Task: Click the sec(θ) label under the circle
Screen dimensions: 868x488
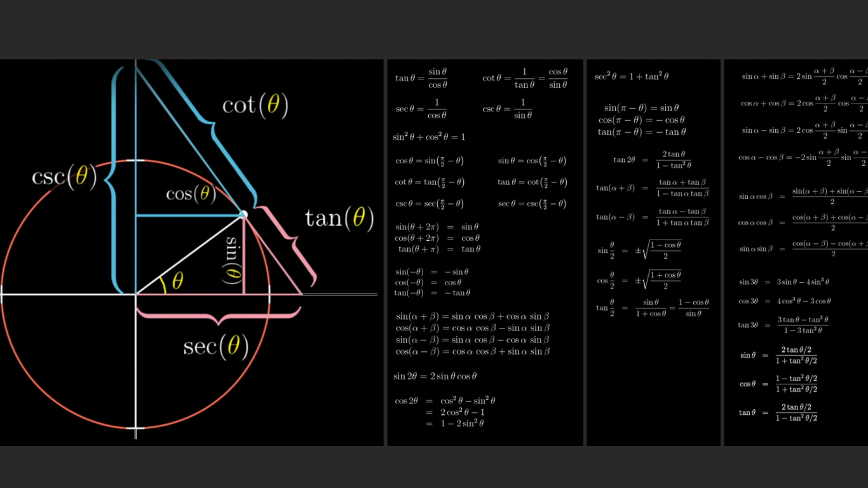Action: pos(217,346)
